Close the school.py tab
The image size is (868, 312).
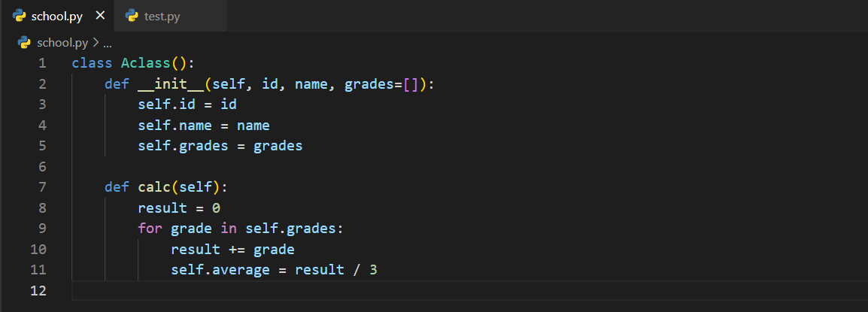point(100,16)
